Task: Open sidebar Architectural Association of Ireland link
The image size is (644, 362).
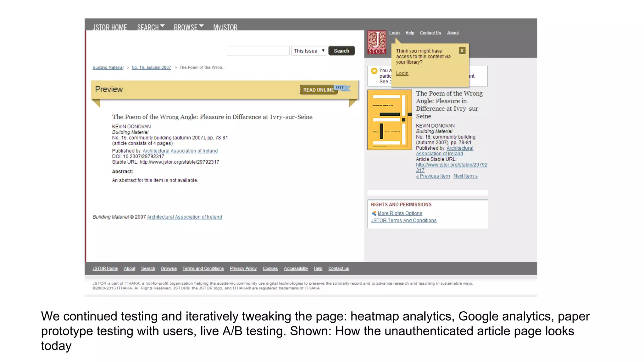Action: (445, 151)
